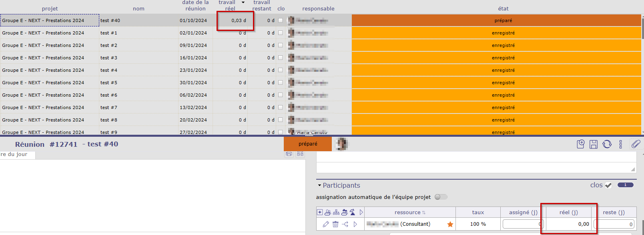Image resolution: width=644 pixels, height=235 pixels.
Task: Toggle the clo checkbox for test #4
Action: [x=280, y=70]
